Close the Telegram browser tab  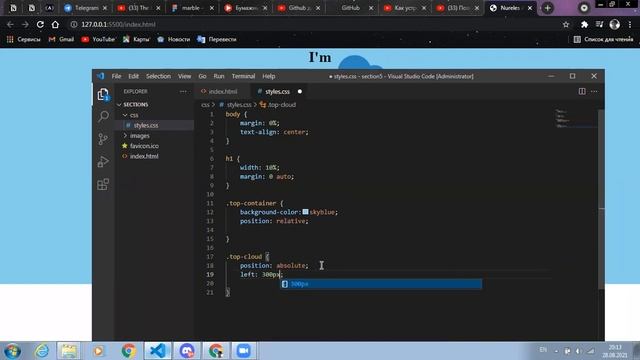[x=105, y=8]
